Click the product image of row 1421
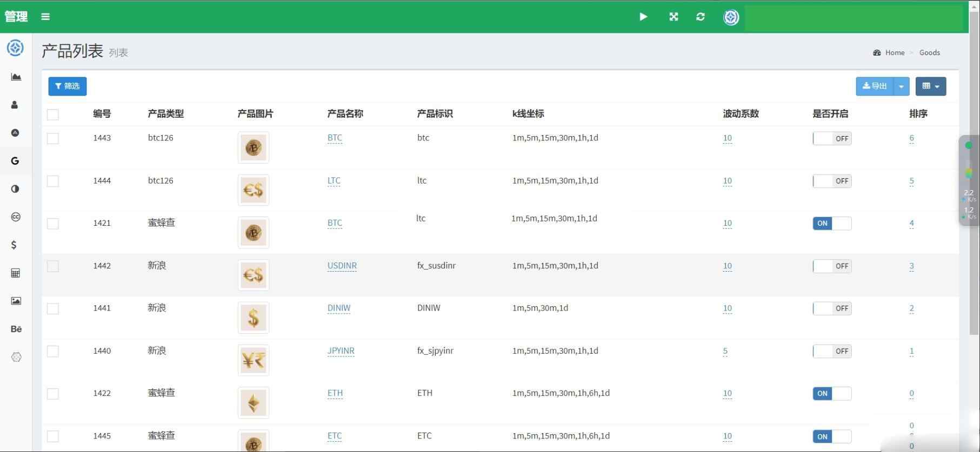Viewport: 980px width, 452px height. 254,233
